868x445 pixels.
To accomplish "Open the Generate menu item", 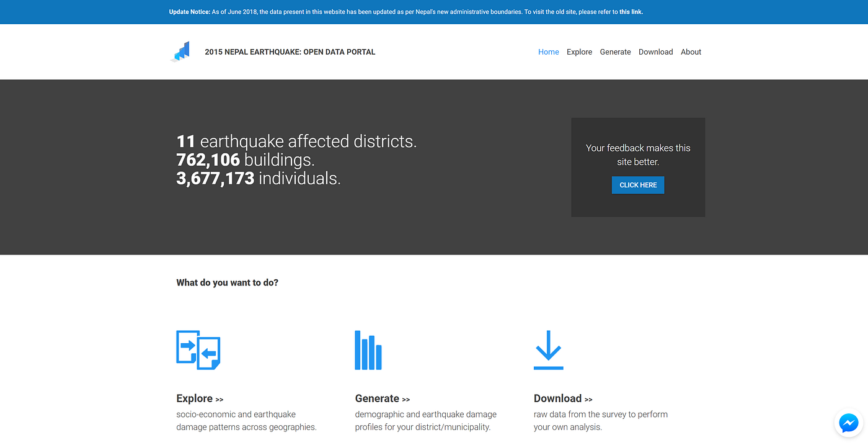I will (615, 52).
